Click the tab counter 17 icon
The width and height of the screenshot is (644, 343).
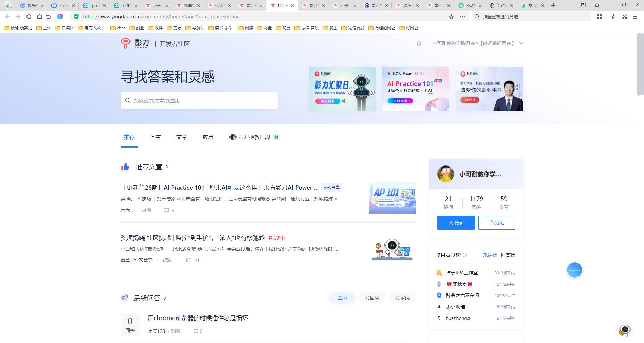tap(582, 5)
